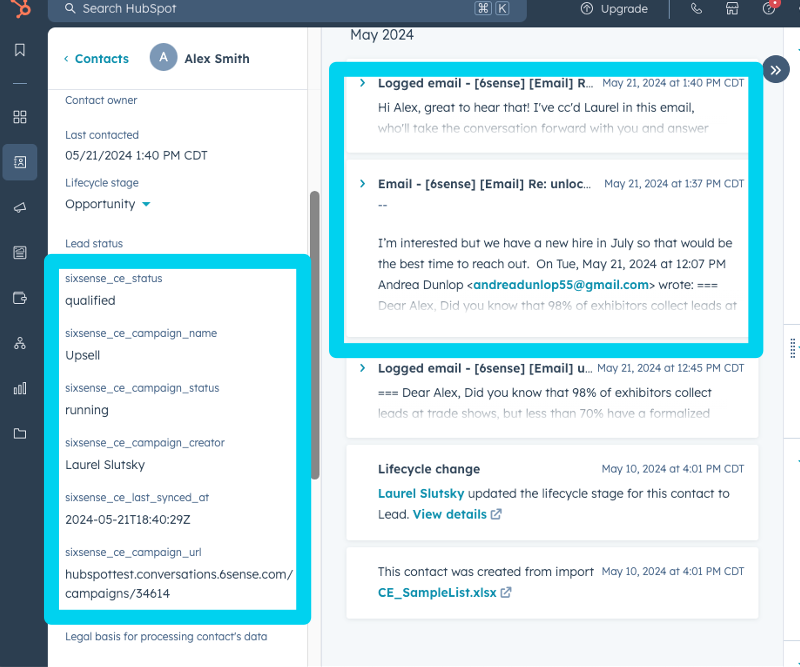The image size is (800, 667).
Task: Click the 'qualified' sixsense_ce_status value
Action: (x=90, y=301)
